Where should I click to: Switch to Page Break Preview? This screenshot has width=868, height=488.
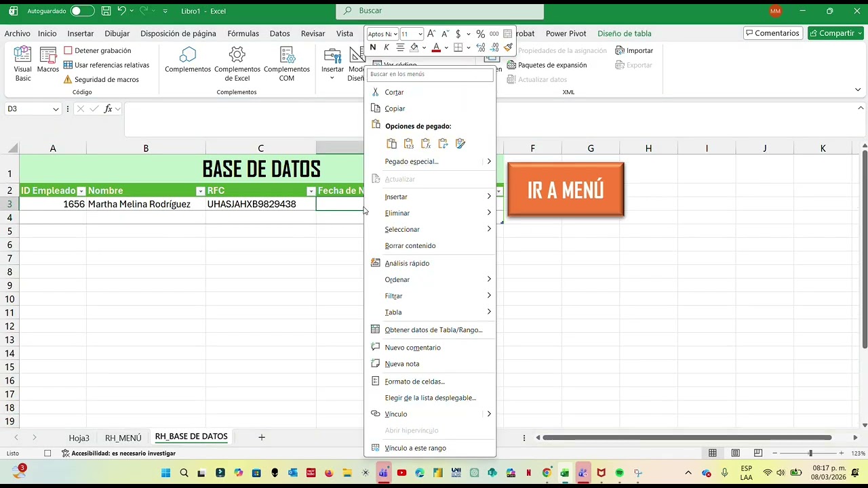pyautogui.click(x=758, y=453)
